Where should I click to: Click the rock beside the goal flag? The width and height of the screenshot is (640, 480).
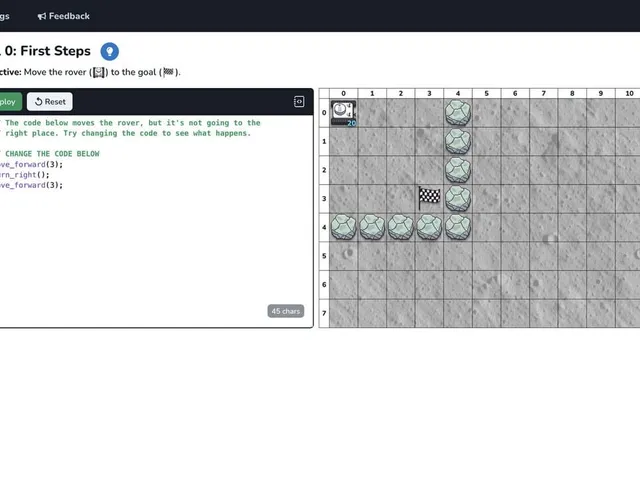(458, 198)
